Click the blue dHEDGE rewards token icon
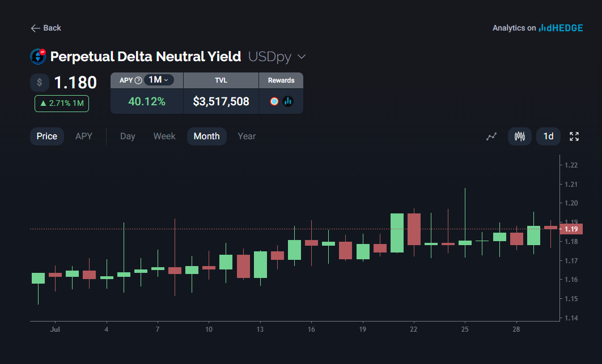This screenshot has width=602, height=364. click(288, 101)
